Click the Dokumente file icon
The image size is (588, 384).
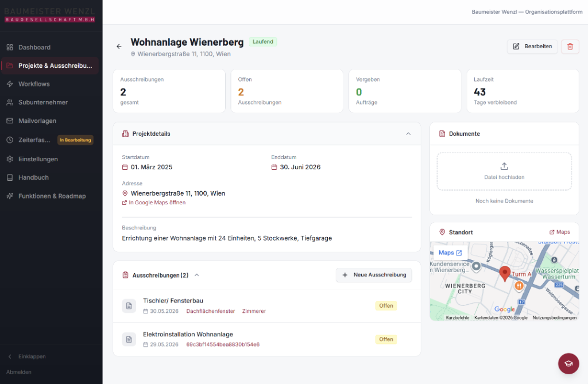(442, 134)
